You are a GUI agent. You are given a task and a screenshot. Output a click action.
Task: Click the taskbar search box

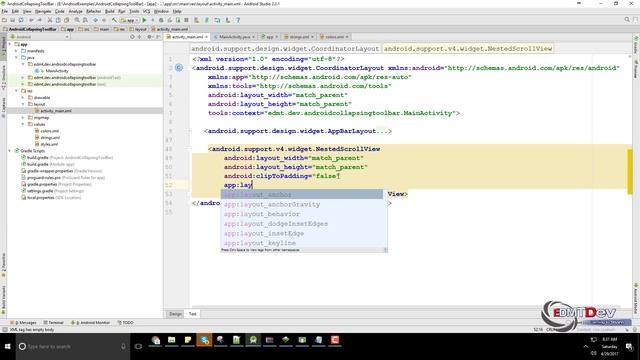tap(73, 347)
